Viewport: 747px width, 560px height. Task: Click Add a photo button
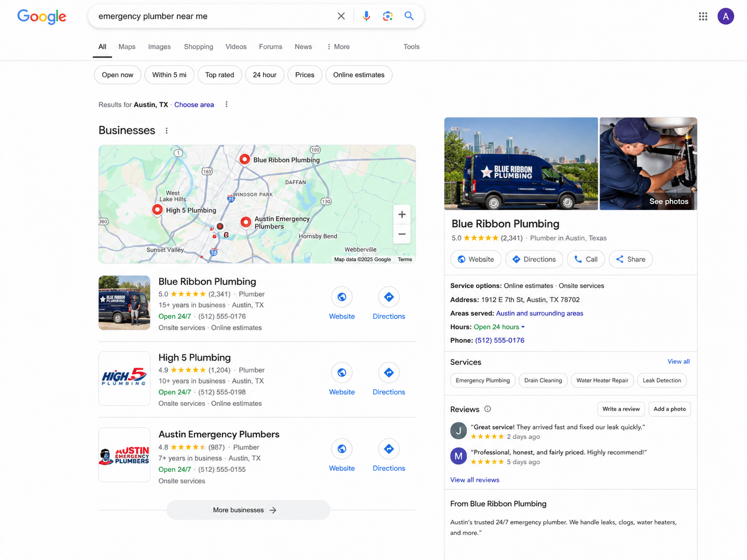pyautogui.click(x=670, y=409)
